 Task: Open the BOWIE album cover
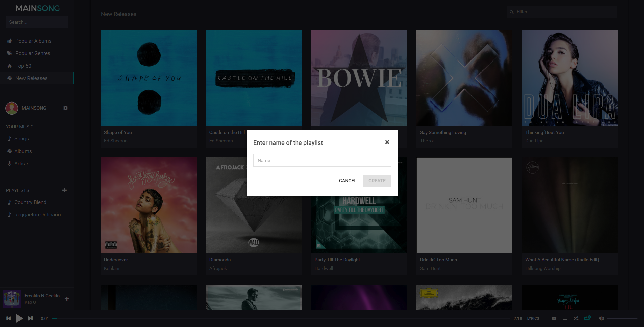click(x=359, y=78)
